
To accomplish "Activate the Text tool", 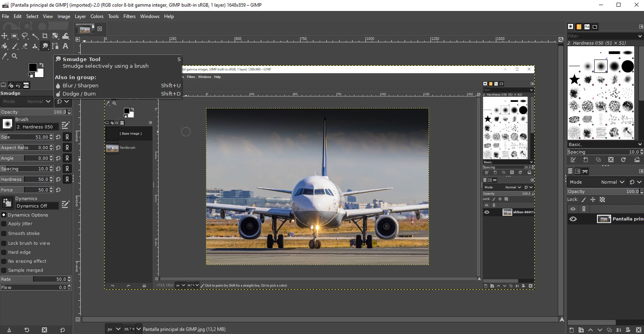I will click(x=65, y=46).
